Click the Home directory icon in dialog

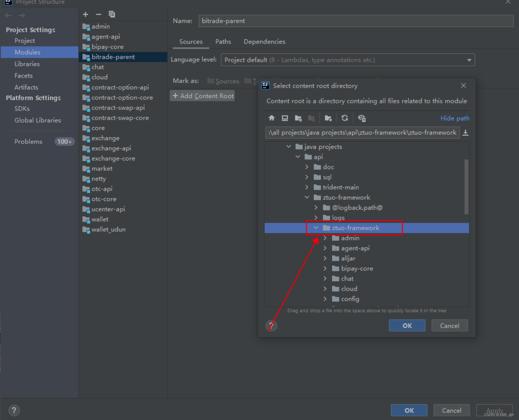click(272, 118)
